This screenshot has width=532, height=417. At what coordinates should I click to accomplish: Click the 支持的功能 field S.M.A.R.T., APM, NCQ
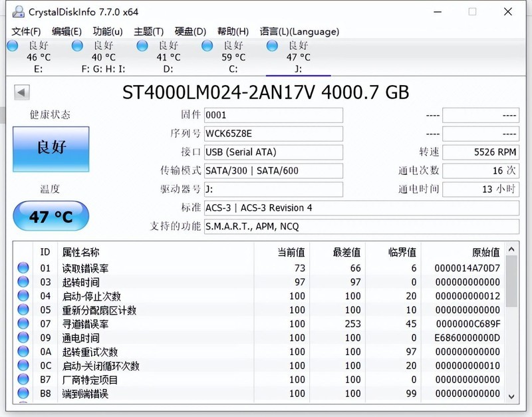pyautogui.click(x=362, y=226)
